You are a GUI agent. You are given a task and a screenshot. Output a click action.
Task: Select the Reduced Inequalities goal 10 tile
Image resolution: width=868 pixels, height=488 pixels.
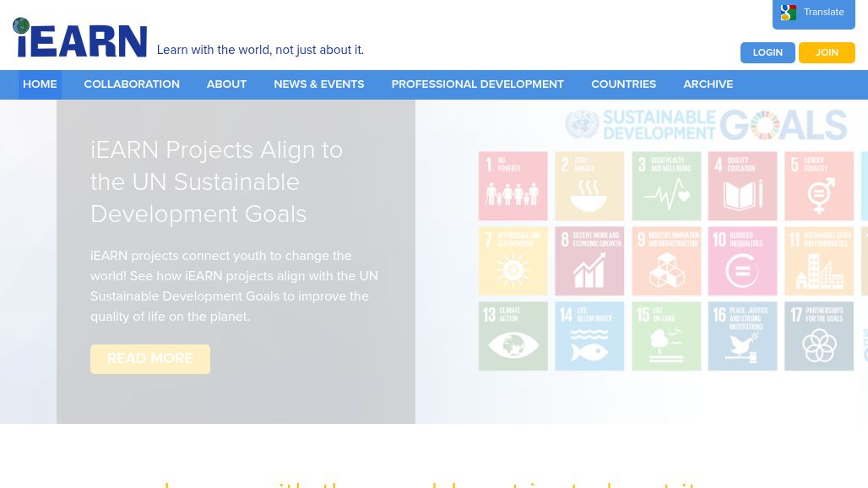pyautogui.click(x=742, y=261)
